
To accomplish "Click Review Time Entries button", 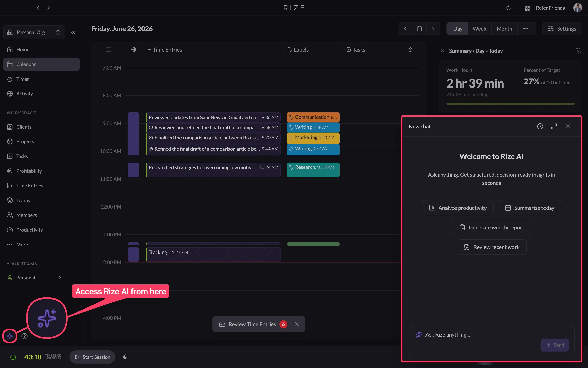I will (x=253, y=324).
